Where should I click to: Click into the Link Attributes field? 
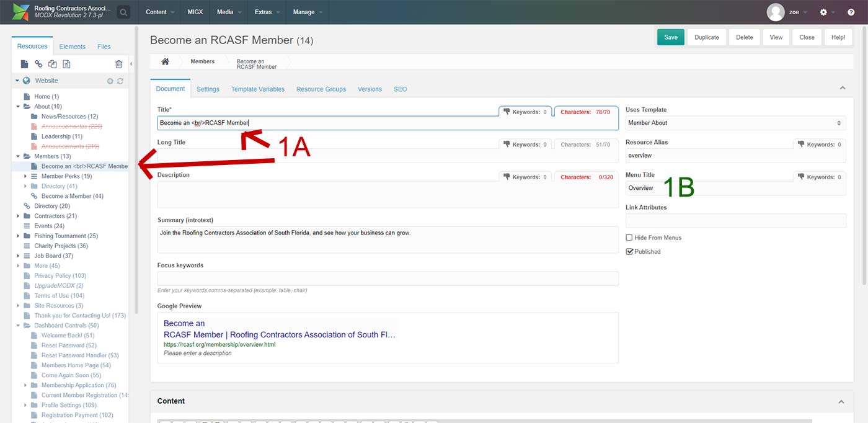(735, 220)
